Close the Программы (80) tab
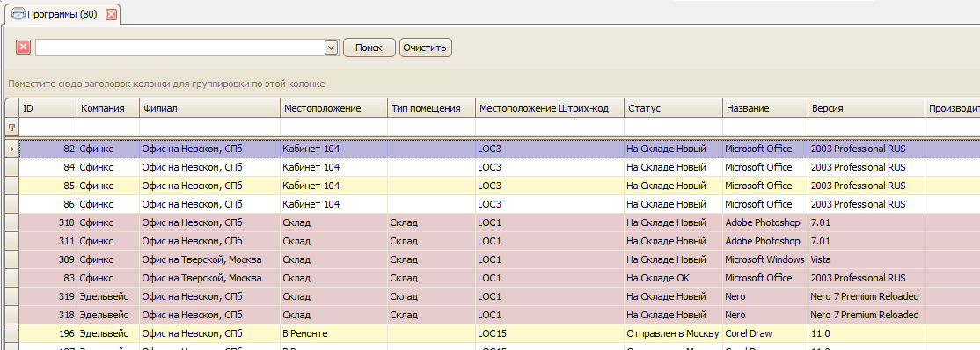This screenshot has width=980, height=350. [111, 14]
